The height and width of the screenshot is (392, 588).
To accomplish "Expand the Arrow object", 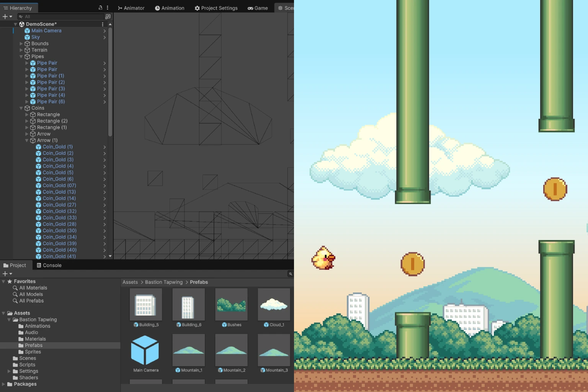I will click(x=27, y=134).
